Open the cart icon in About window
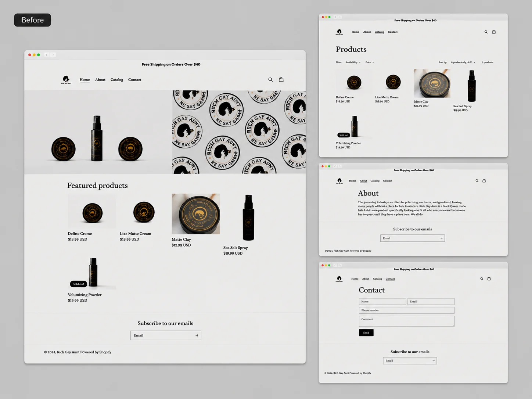 [x=484, y=181]
